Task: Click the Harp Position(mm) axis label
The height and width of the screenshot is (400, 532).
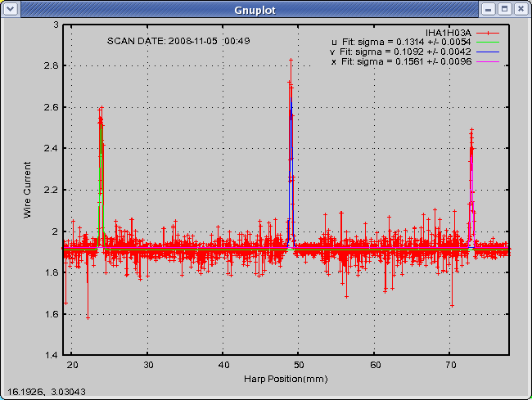Action: (286, 379)
